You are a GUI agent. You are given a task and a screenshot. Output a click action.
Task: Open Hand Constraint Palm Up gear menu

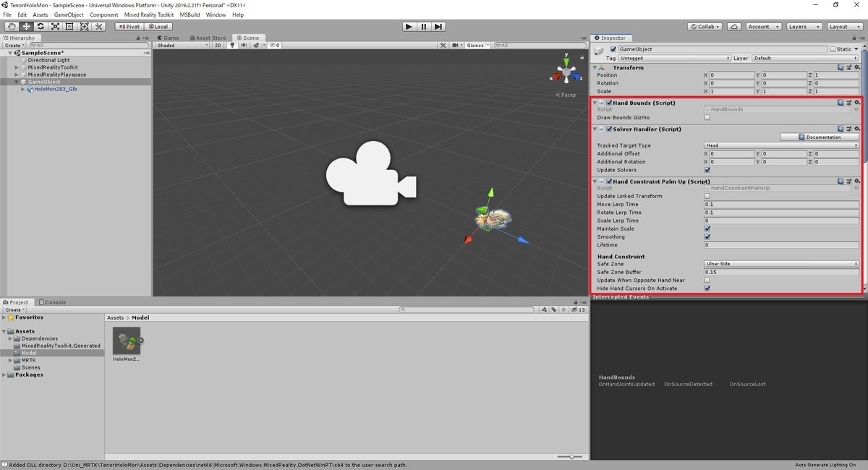(x=857, y=181)
